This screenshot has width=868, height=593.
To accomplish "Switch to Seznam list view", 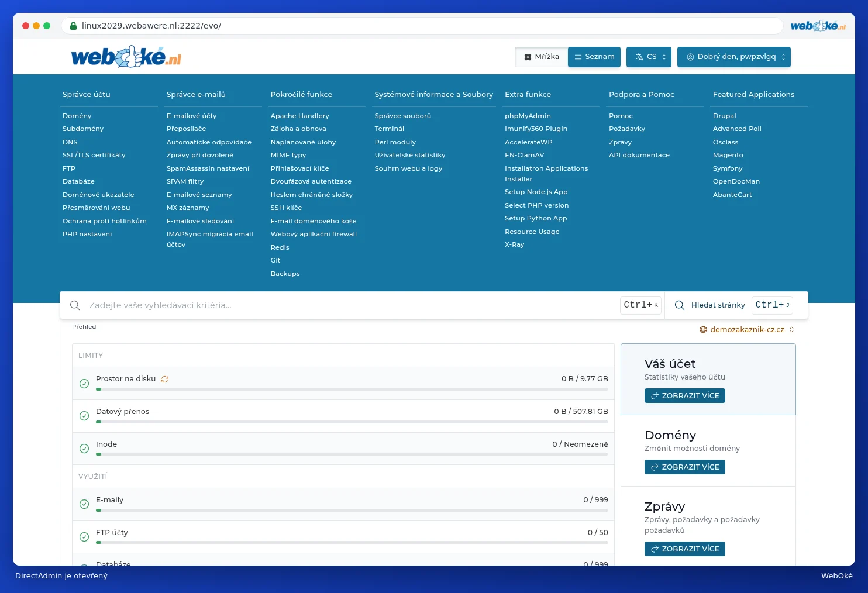I will (594, 57).
